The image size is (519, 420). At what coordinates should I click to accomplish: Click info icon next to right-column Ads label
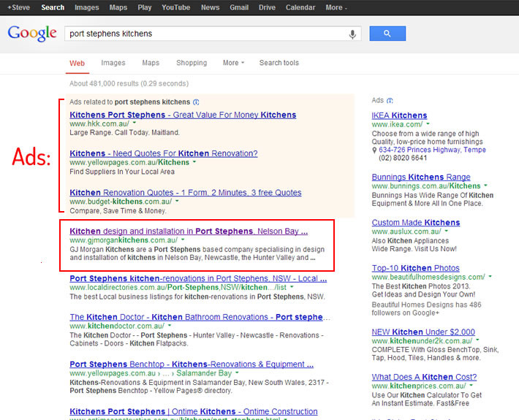click(390, 101)
